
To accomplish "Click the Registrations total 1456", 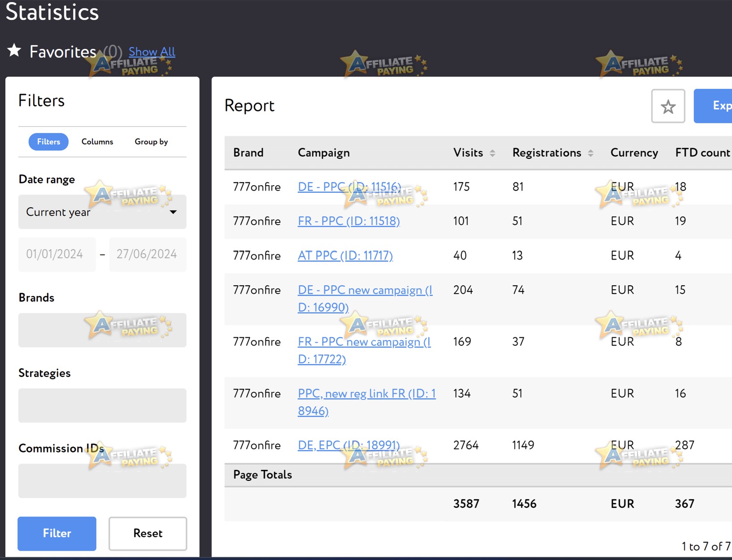I will pyautogui.click(x=524, y=504).
